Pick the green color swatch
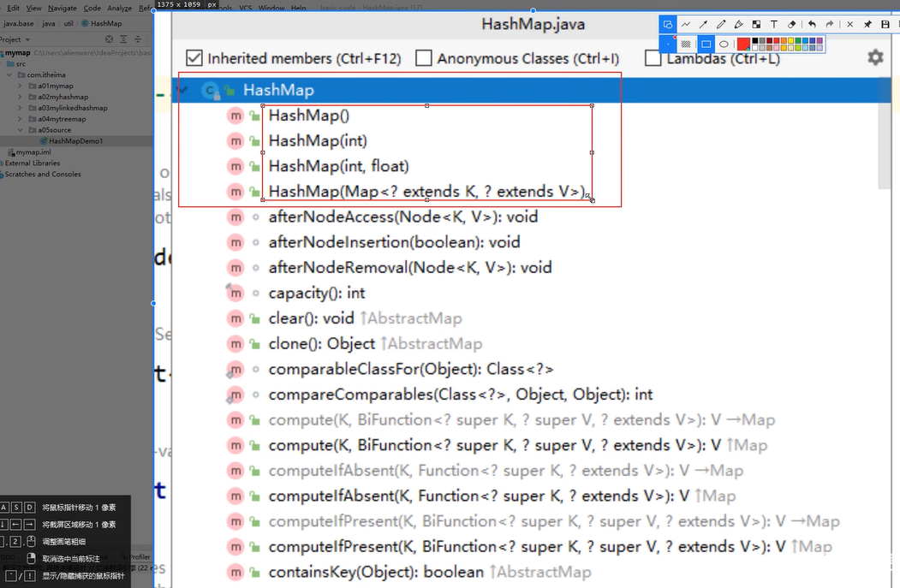This screenshot has width=900, height=588. pos(798,39)
